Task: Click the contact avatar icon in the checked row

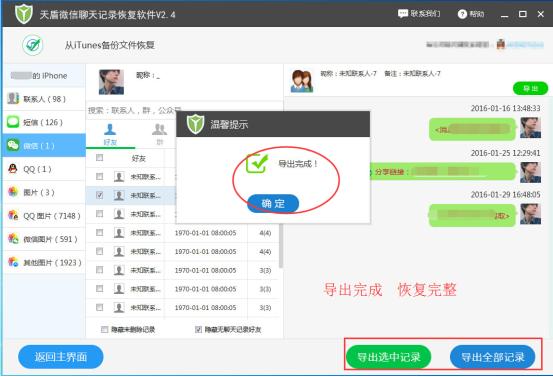Action: [x=119, y=195]
